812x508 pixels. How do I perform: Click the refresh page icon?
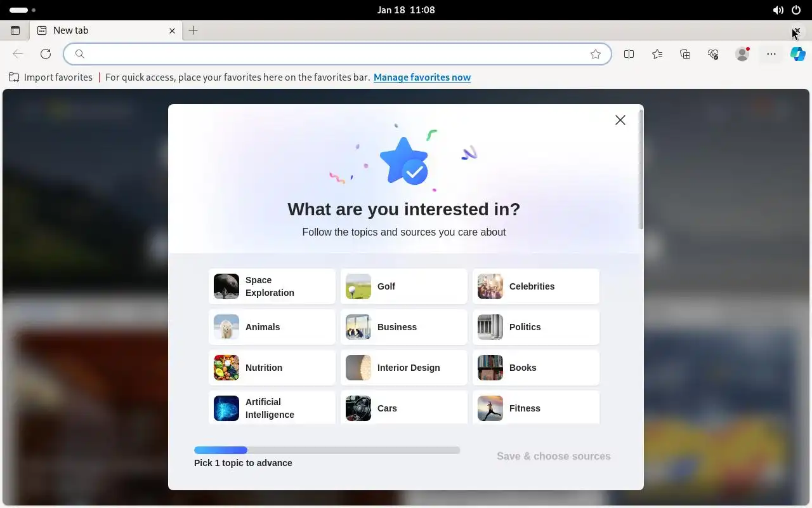click(46, 54)
